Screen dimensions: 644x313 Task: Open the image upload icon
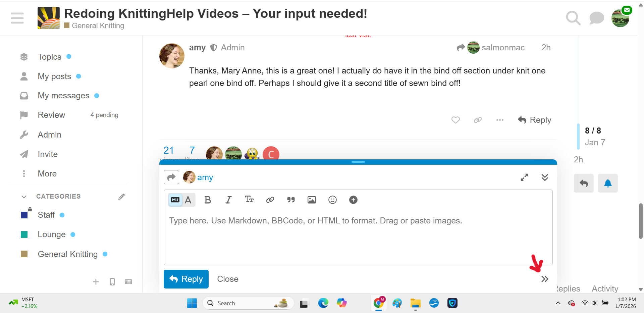pos(312,200)
